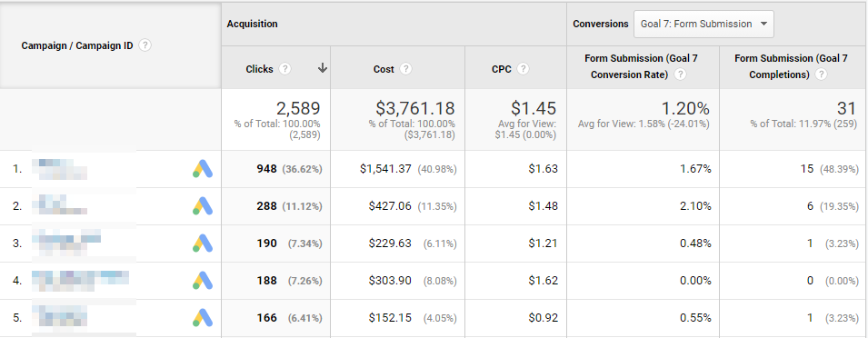
Task: Click the $1.21 CPC value
Action: (543, 243)
